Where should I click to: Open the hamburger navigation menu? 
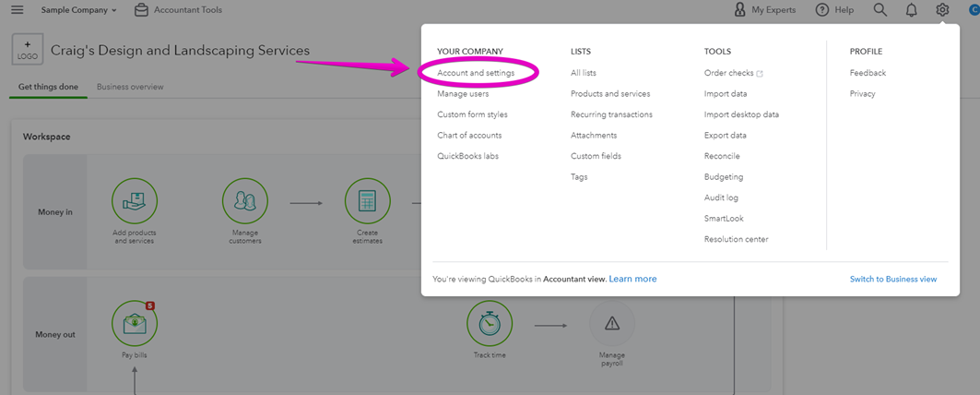18,10
